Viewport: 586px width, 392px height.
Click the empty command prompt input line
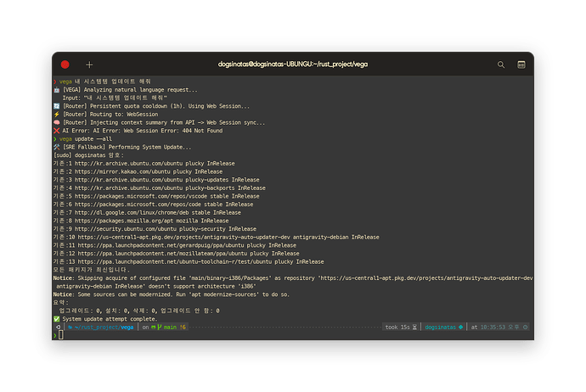coord(255,335)
